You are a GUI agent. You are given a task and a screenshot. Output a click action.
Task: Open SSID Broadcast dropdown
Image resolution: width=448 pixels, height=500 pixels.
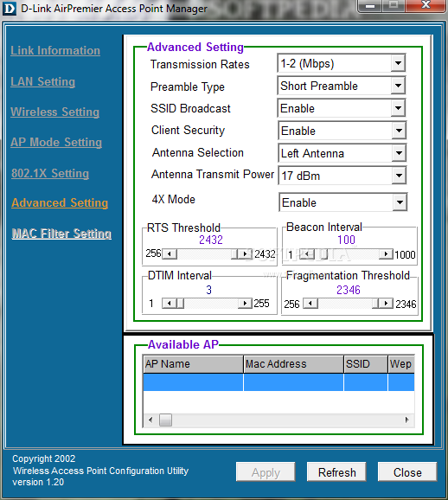pyautogui.click(x=398, y=108)
